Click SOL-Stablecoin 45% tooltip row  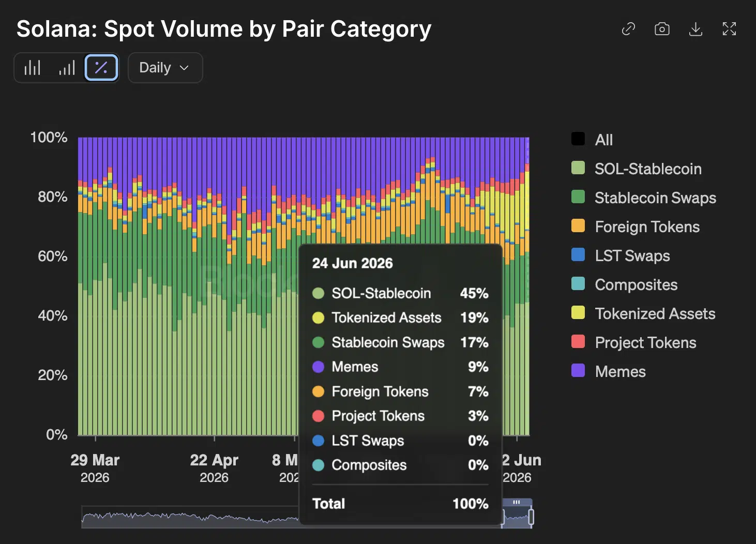click(400, 293)
